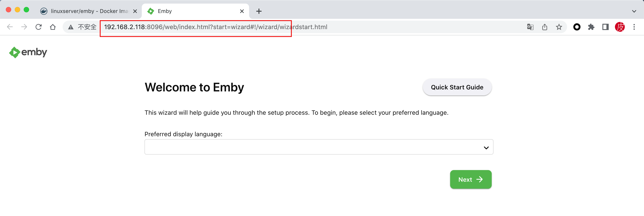Bookmark this page with the star icon
The width and height of the screenshot is (644, 216).
click(x=559, y=27)
